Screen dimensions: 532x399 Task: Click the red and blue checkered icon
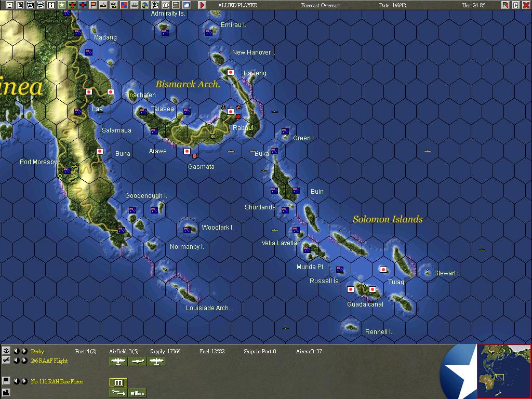(x=124, y=5)
